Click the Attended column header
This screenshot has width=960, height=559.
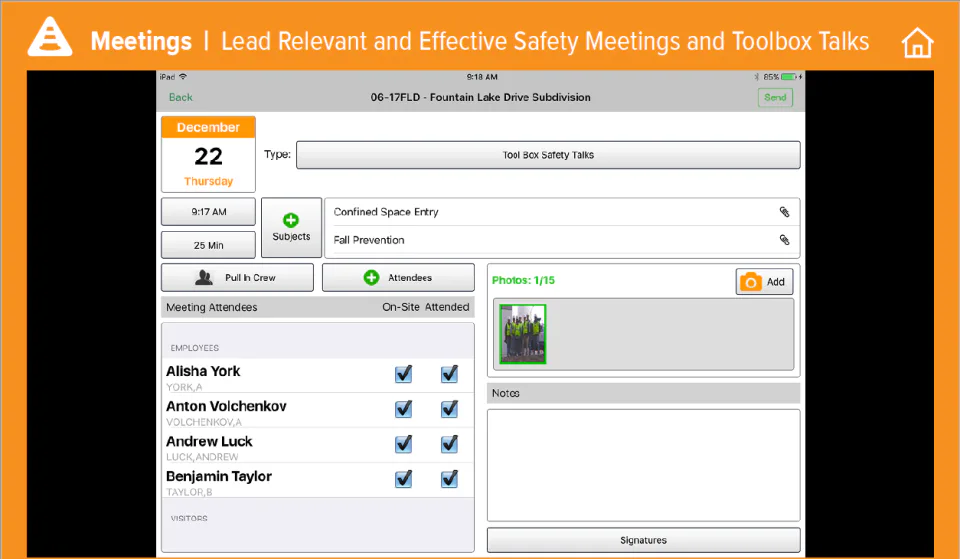[x=448, y=307]
